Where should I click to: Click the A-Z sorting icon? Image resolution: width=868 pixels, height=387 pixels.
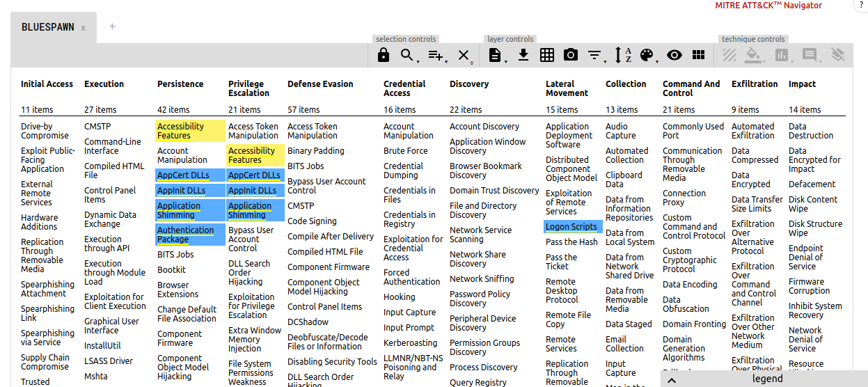622,56
